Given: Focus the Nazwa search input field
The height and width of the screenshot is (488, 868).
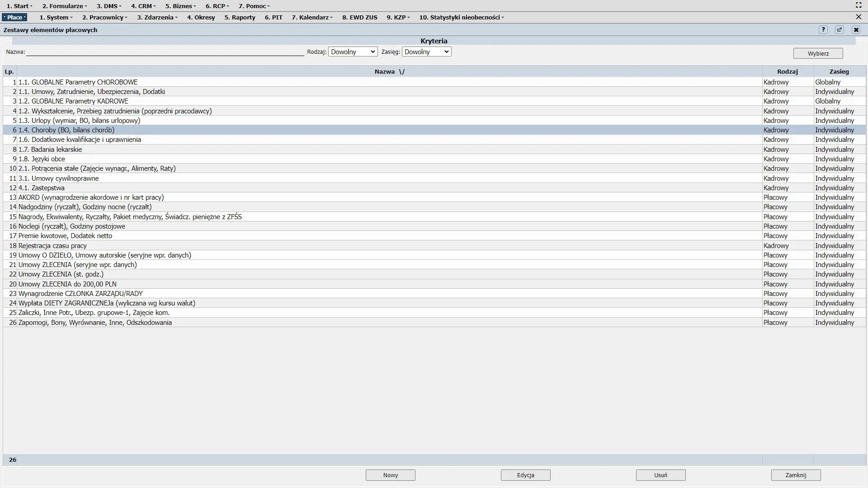Looking at the screenshot, I should point(165,52).
